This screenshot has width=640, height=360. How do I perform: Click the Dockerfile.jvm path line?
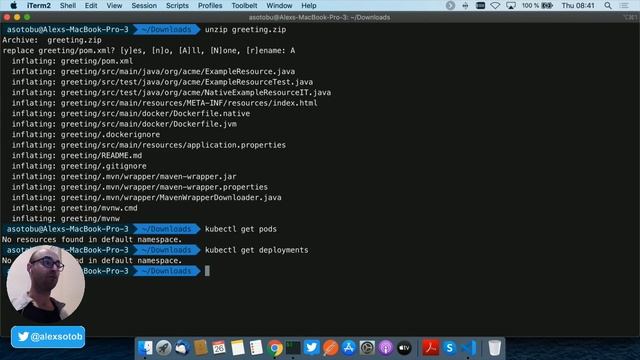click(x=124, y=124)
